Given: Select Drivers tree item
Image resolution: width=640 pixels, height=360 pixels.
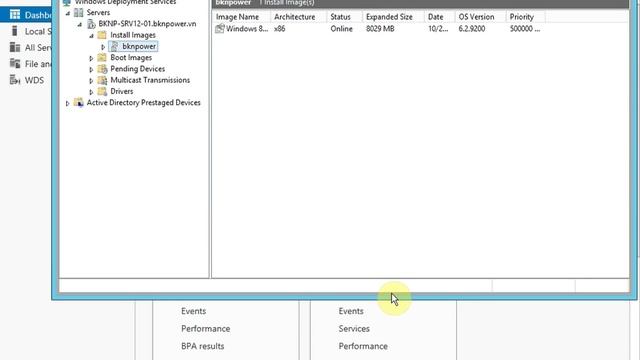Looking at the screenshot, I should 122,91.
